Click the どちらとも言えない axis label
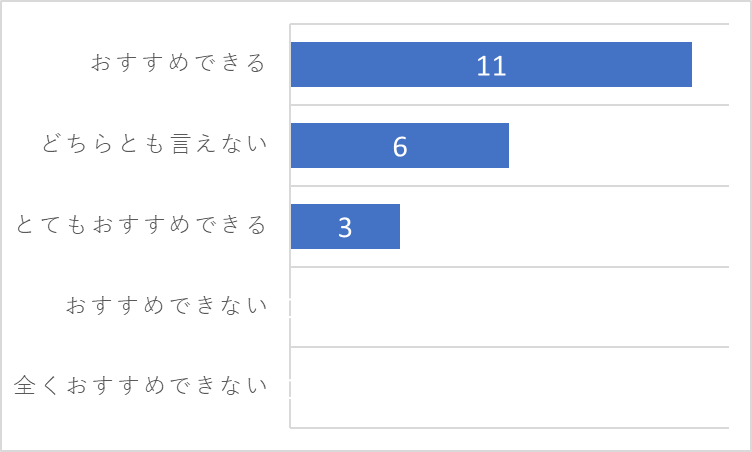Viewport: 752px width, 452px height. click(x=154, y=144)
